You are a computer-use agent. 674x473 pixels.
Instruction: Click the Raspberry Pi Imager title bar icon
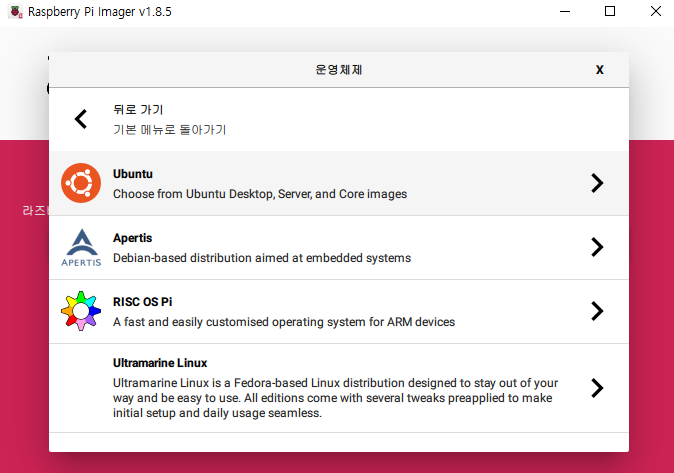click(x=15, y=12)
